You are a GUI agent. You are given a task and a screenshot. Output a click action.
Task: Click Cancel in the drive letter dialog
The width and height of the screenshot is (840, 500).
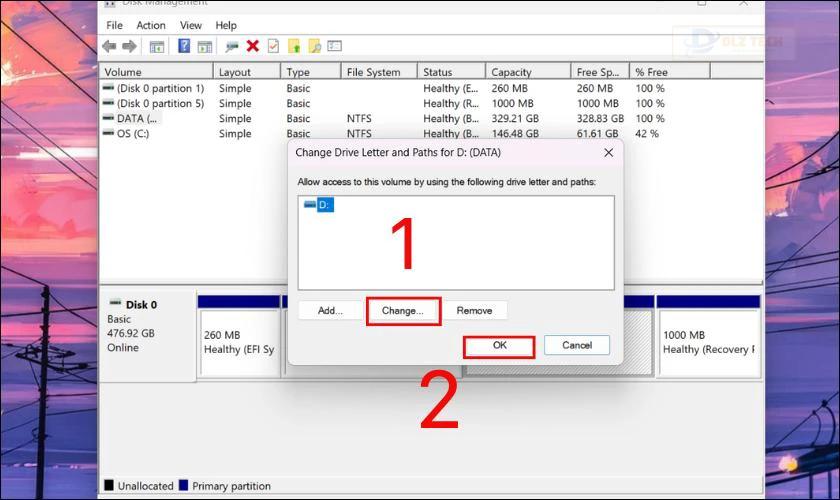[577, 345]
